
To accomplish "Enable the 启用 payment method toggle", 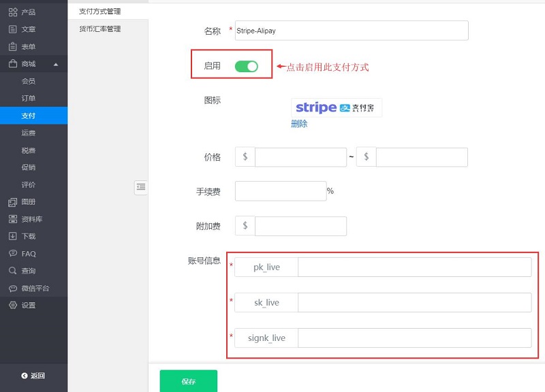I will click(x=245, y=66).
